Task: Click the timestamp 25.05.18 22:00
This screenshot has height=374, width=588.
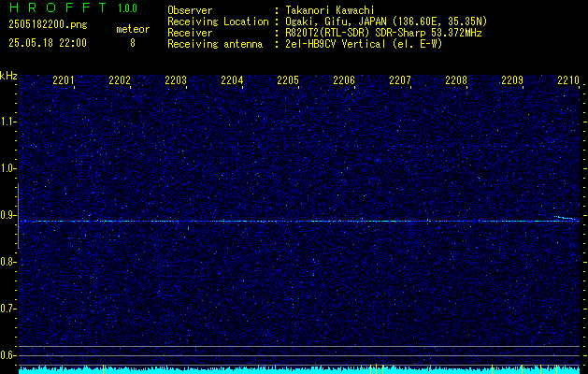Action: [x=48, y=43]
